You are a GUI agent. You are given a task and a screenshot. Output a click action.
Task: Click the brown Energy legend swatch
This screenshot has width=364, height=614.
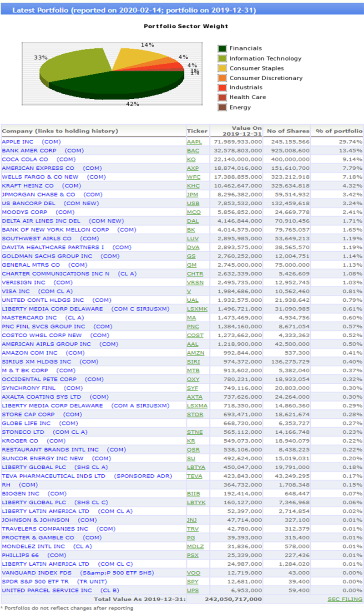tap(222, 107)
